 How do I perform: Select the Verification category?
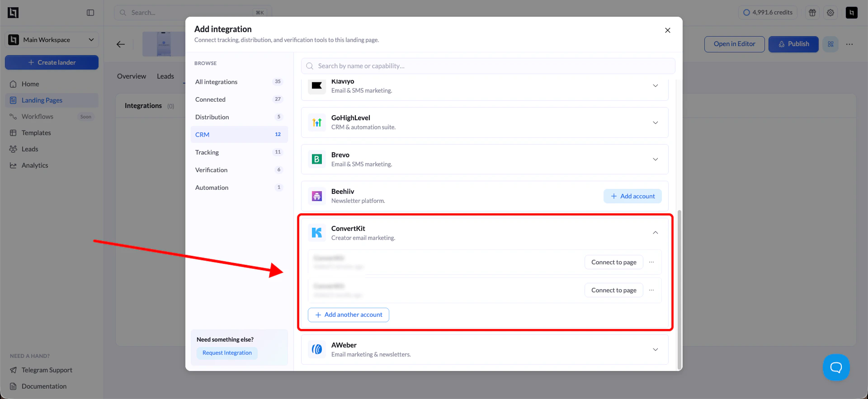click(x=239, y=170)
